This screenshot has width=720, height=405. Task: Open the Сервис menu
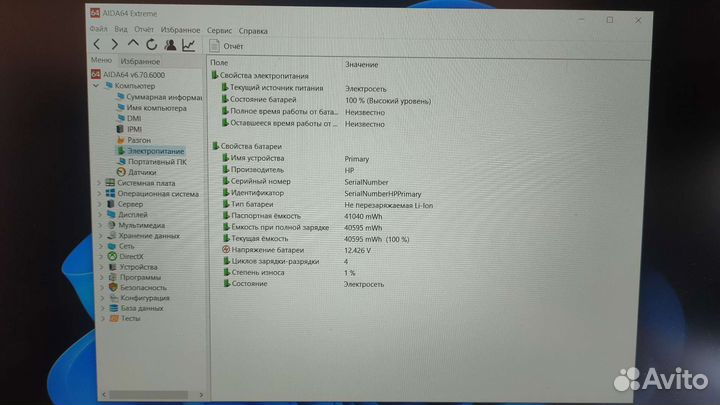(219, 30)
